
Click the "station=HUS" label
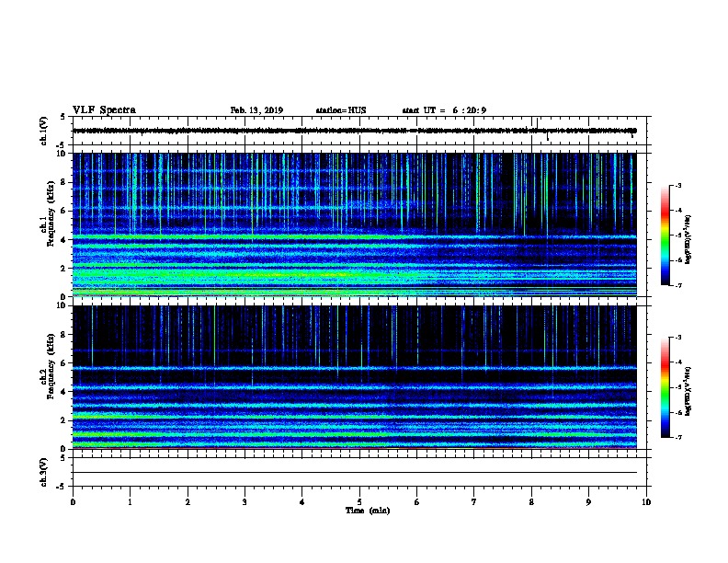(341, 110)
